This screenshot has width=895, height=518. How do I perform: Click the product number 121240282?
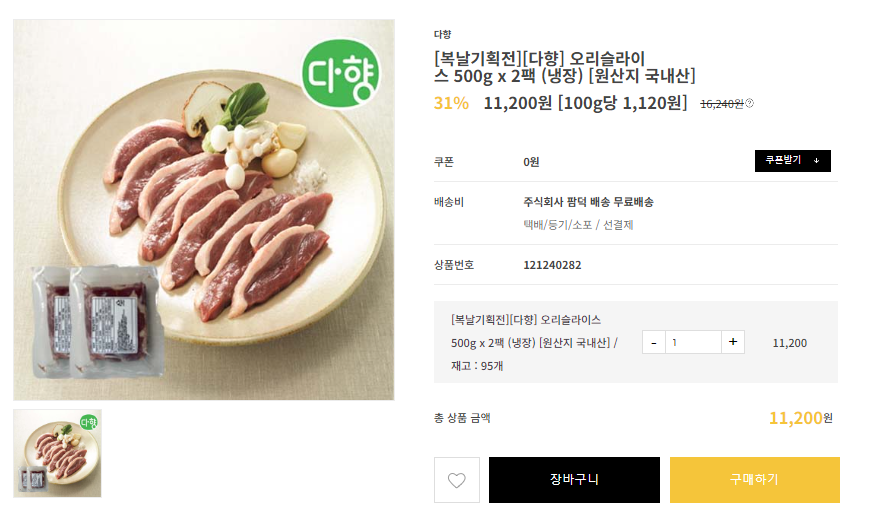pos(552,265)
